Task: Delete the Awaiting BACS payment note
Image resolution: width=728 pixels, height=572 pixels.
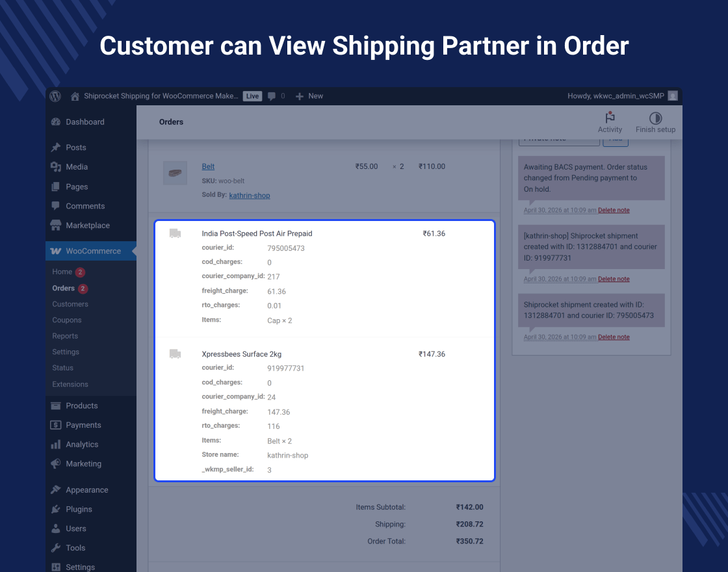Action: tap(614, 210)
